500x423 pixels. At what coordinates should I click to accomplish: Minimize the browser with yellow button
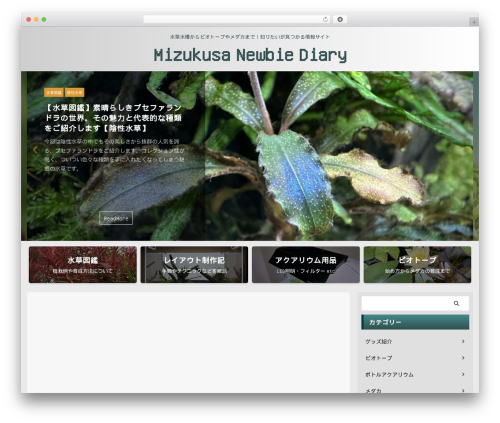[36, 20]
